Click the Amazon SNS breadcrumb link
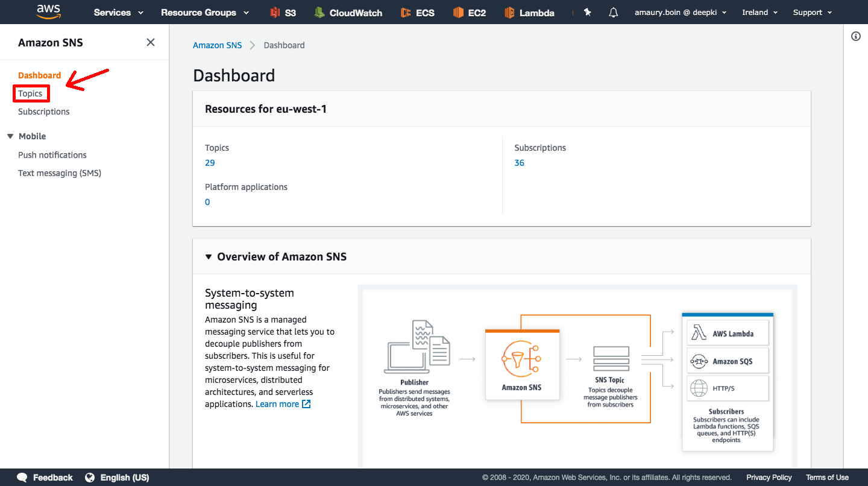The height and width of the screenshot is (486, 868). tap(217, 45)
